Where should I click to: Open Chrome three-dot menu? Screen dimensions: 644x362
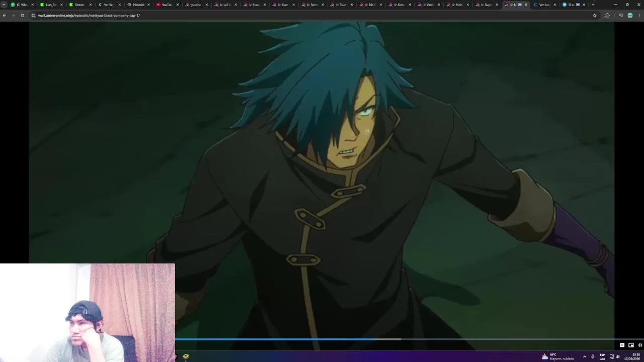(639, 16)
